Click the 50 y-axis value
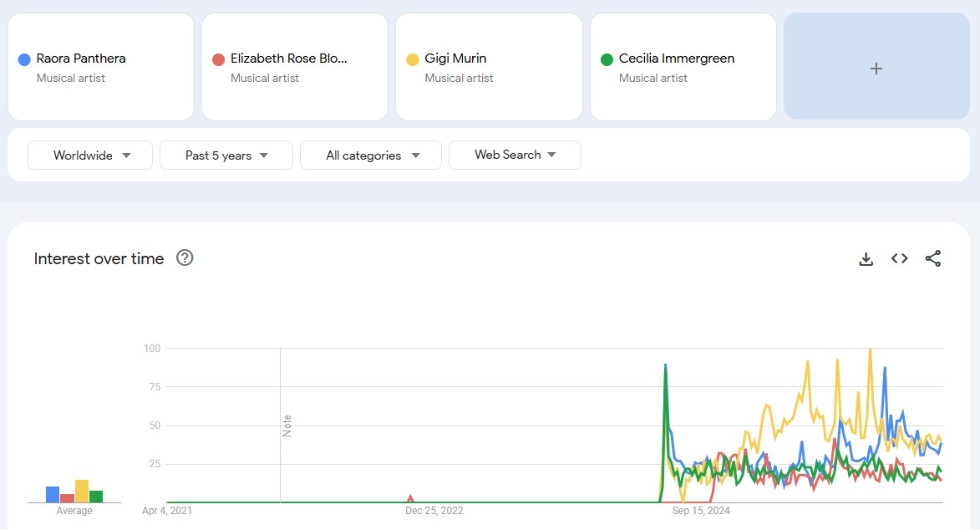This screenshot has width=980, height=530. pos(155,426)
